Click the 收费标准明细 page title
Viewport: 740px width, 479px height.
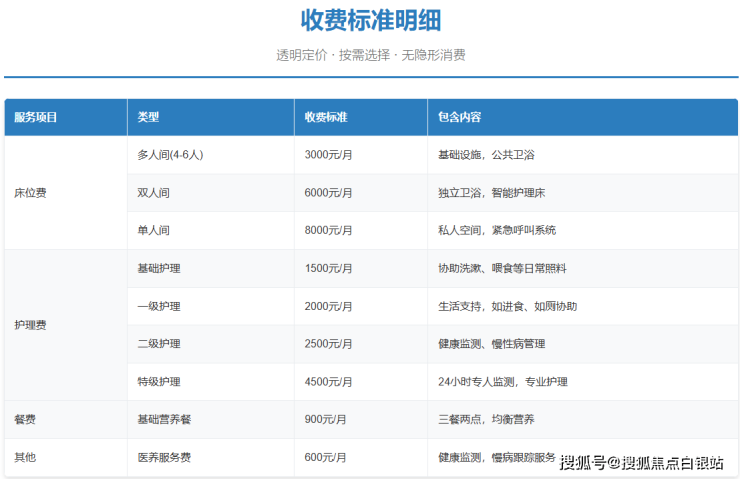point(370,20)
